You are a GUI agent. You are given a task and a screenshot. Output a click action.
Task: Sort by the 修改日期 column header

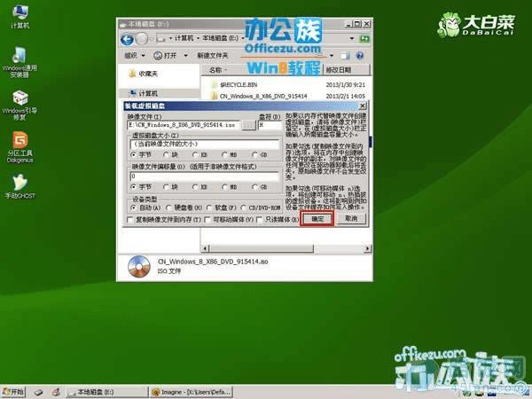pos(346,70)
